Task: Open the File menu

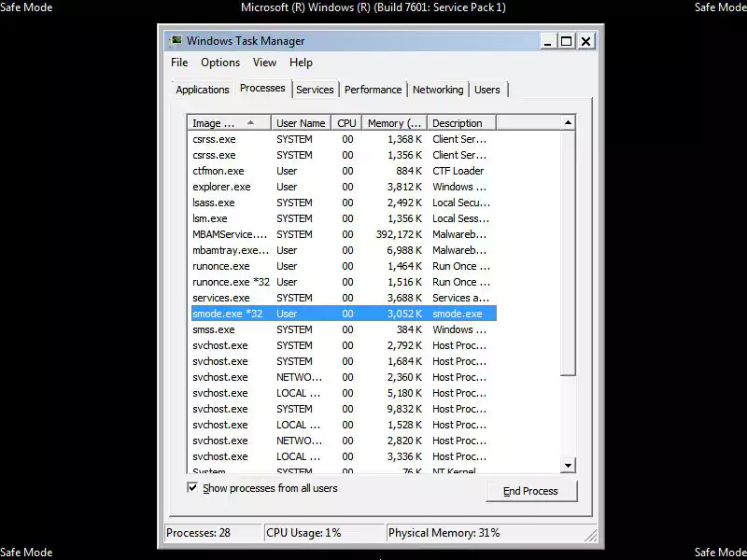Action: (x=179, y=63)
